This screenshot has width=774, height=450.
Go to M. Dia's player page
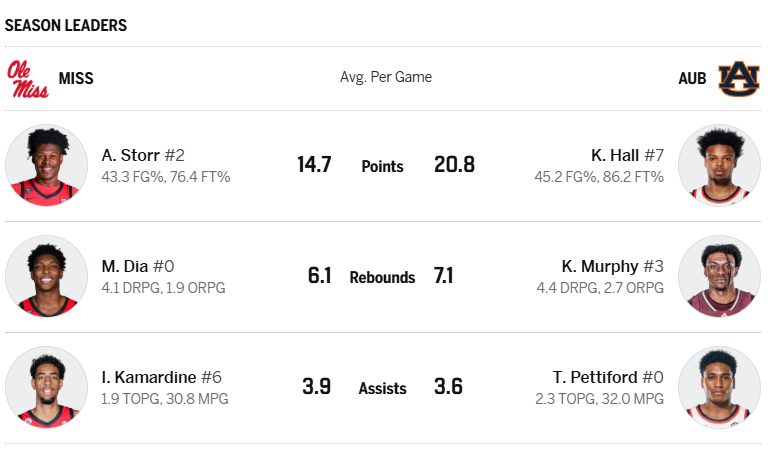coord(125,266)
